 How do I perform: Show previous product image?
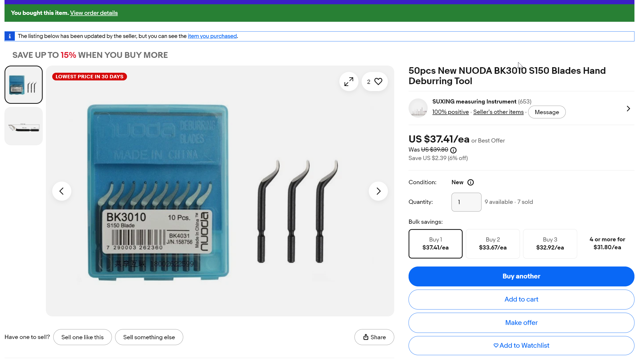[62, 191]
